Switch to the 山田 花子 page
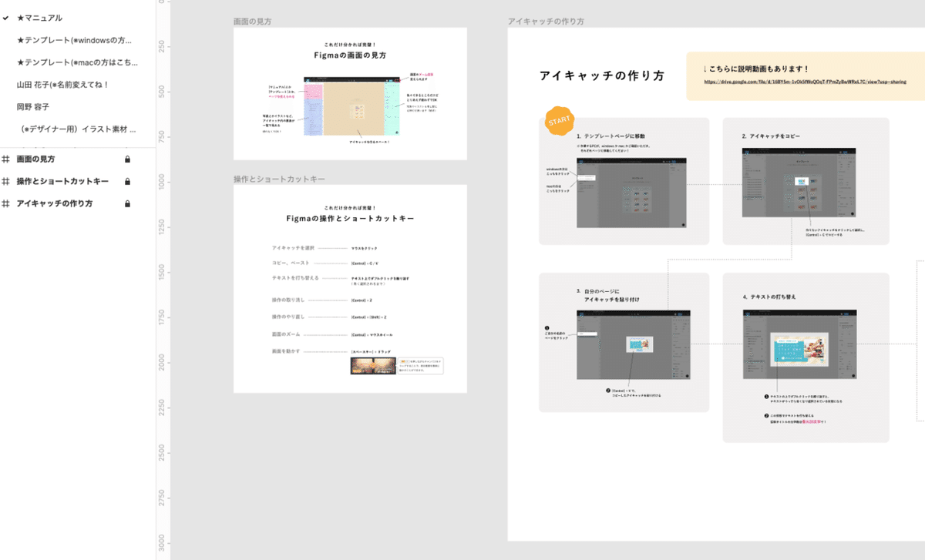The width and height of the screenshot is (925, 560). [x=63, y=85]
